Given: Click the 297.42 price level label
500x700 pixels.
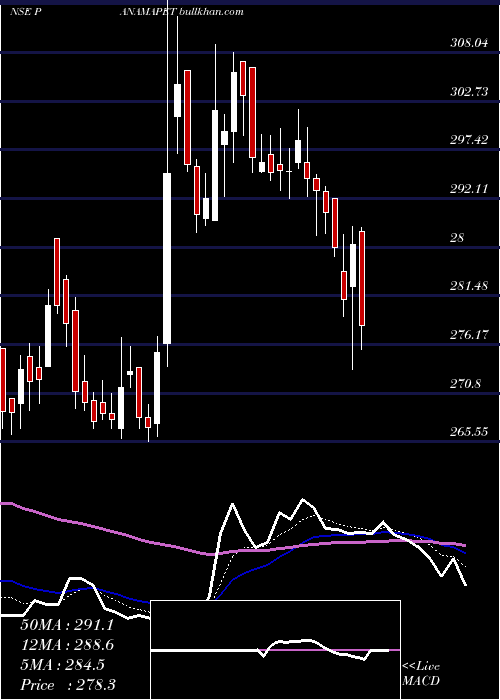Looking at the screenshot, I should click(x=468, y=140).
